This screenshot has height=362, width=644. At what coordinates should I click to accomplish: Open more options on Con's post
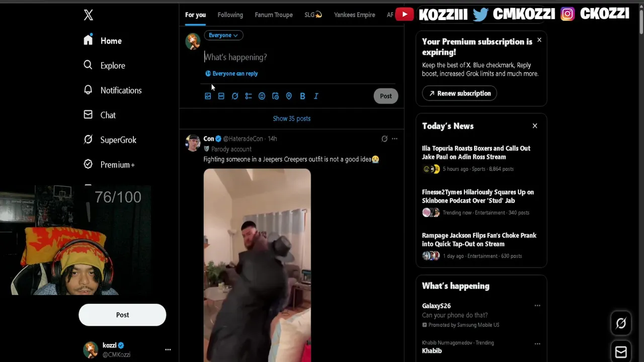[394, 139]
